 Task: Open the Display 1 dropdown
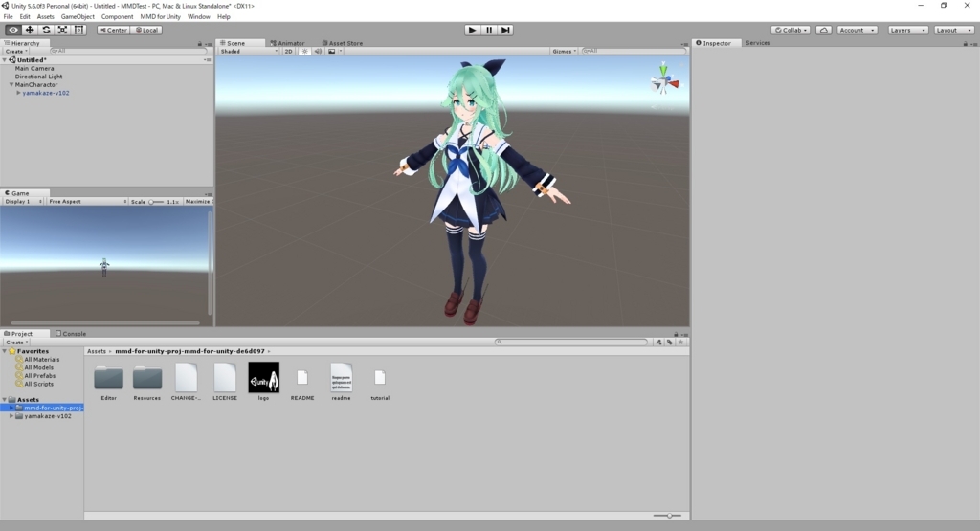(24, 202)
